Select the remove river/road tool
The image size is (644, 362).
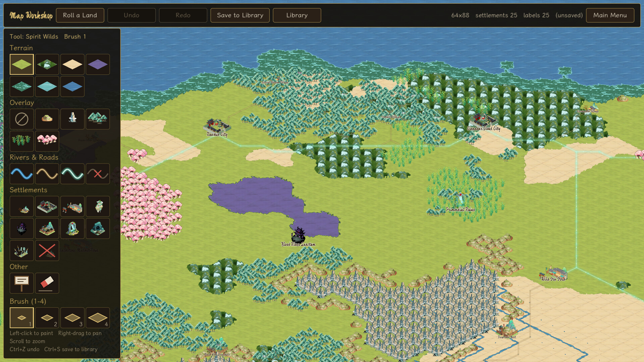tap(98, 174)
